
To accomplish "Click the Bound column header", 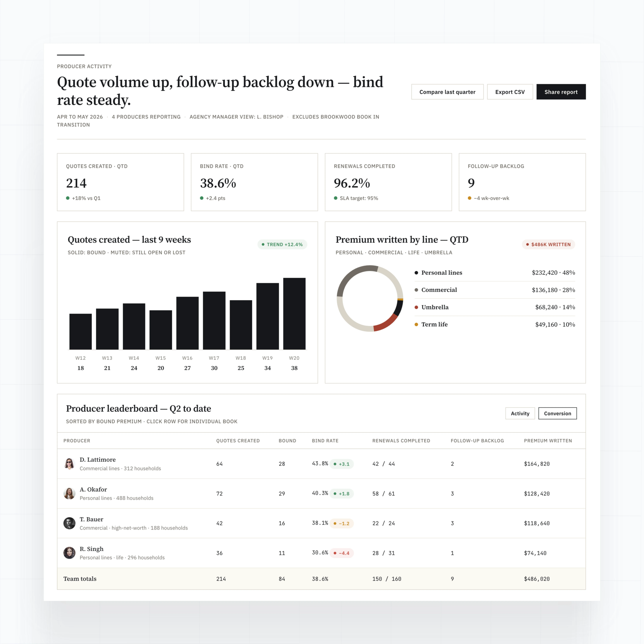I will pyautogui.click(x=287, y=441).
